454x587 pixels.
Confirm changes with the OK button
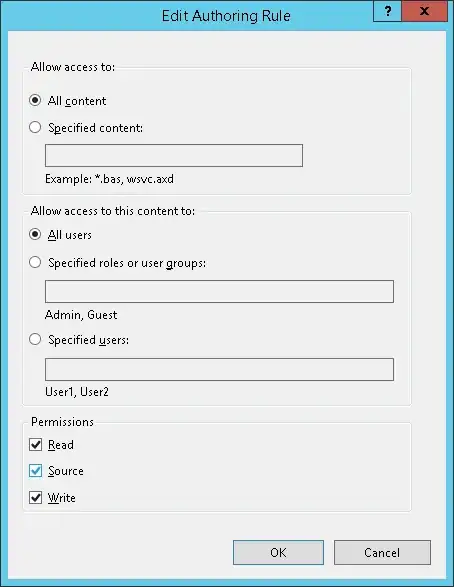[x=278, y=553]
